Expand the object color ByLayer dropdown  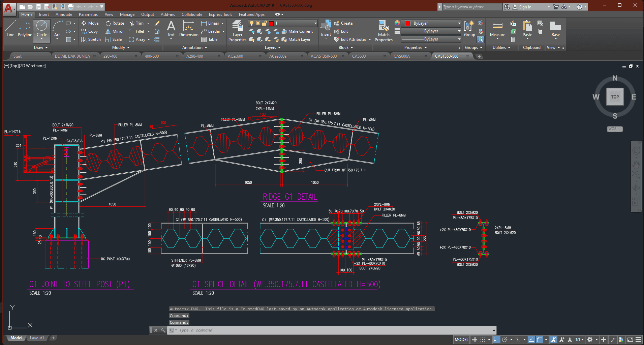(x=459, y=23)
